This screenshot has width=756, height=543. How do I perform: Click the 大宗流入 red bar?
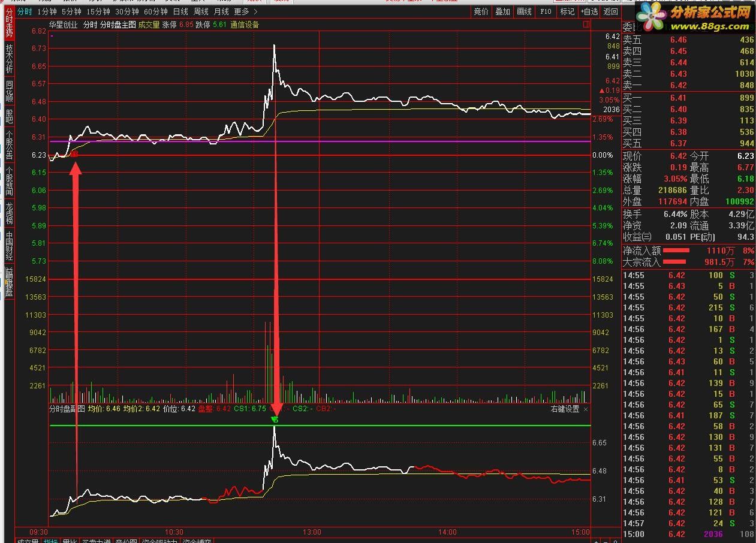click(674, 262)
